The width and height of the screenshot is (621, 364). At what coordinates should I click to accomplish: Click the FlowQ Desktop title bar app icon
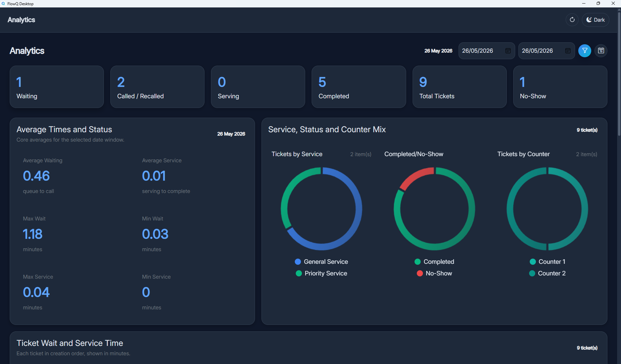[x=4, y=4]
